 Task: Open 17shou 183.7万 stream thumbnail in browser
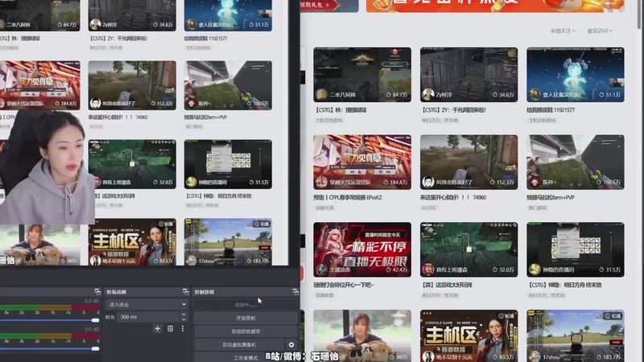coord(576,335)
